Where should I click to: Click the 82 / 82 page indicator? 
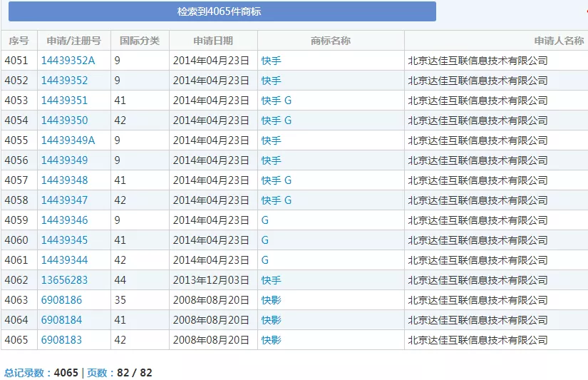pyautogui.click(x=135, y=372)
